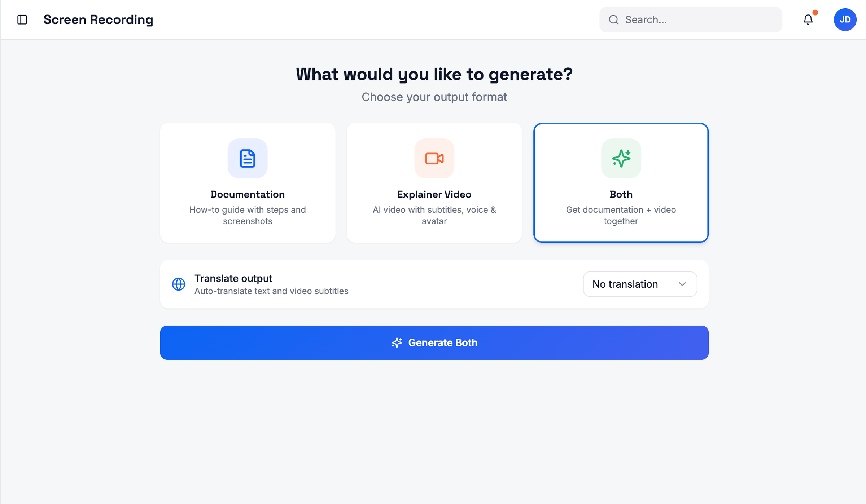Screen dimensions: 866x504
Task: Click the Documentation card description text
Action: pos(248,215)
